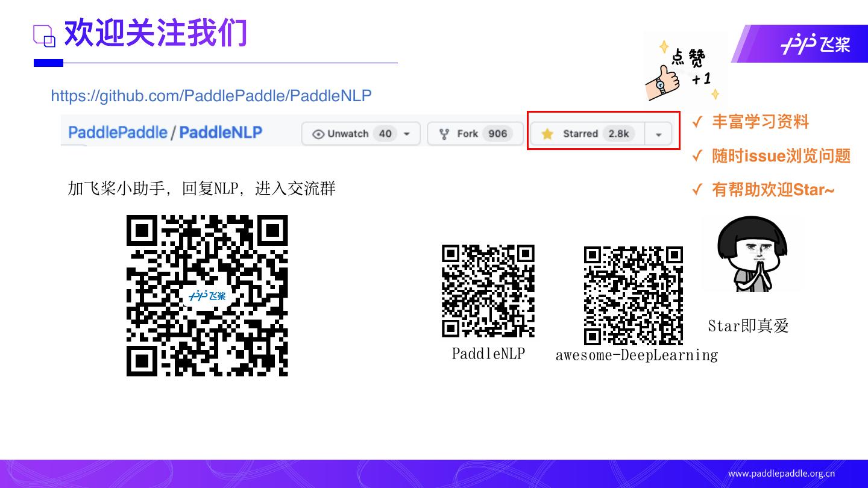Select the PaddleNLP repository name link
This screenshot has width=868, height=488.
coord(222,133)
